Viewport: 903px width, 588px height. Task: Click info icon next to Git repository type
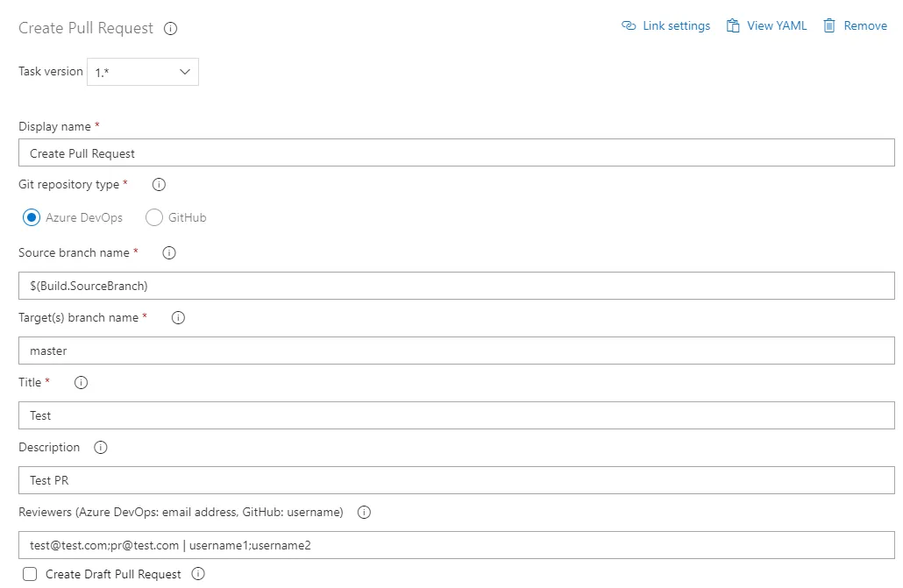(x=160, y=185)
